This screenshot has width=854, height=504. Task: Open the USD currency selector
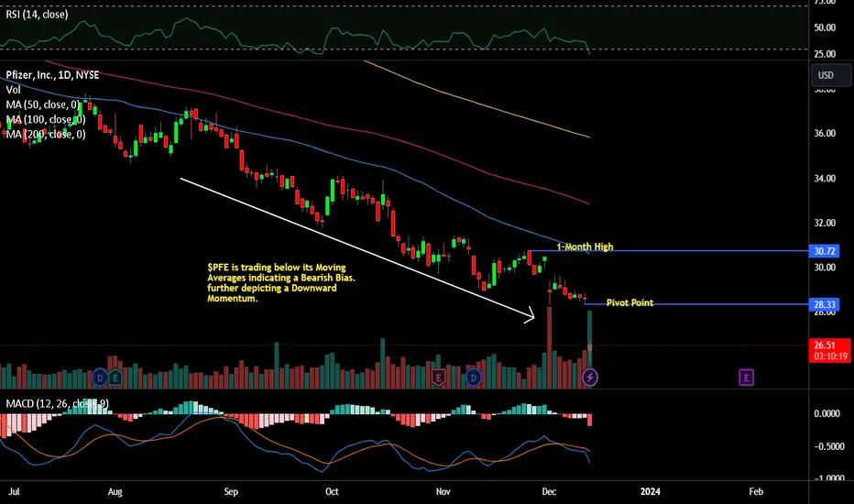point(830,75)
